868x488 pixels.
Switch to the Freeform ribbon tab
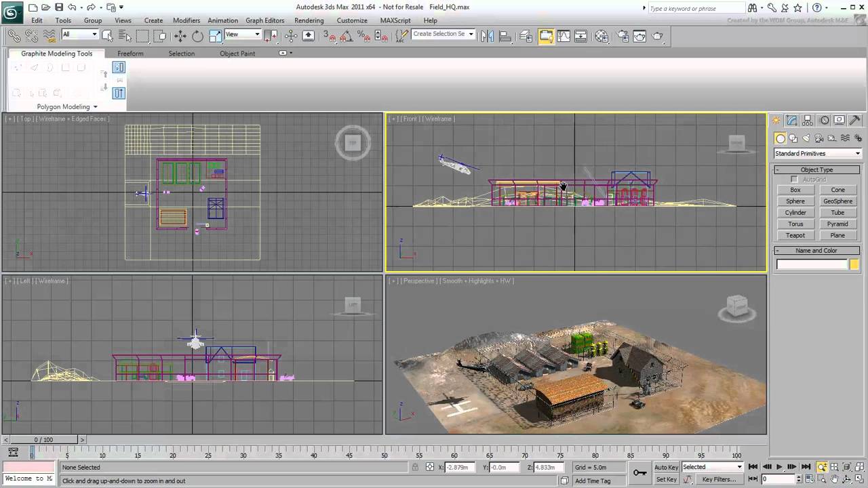[x=130, y=54]
